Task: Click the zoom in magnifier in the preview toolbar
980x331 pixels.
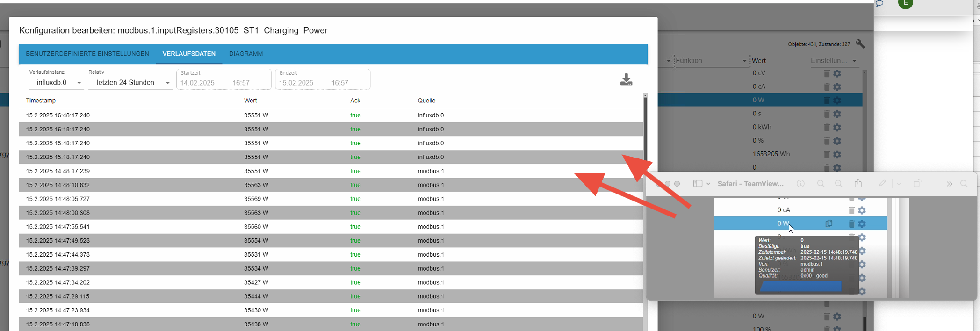Action: point(839,184)
